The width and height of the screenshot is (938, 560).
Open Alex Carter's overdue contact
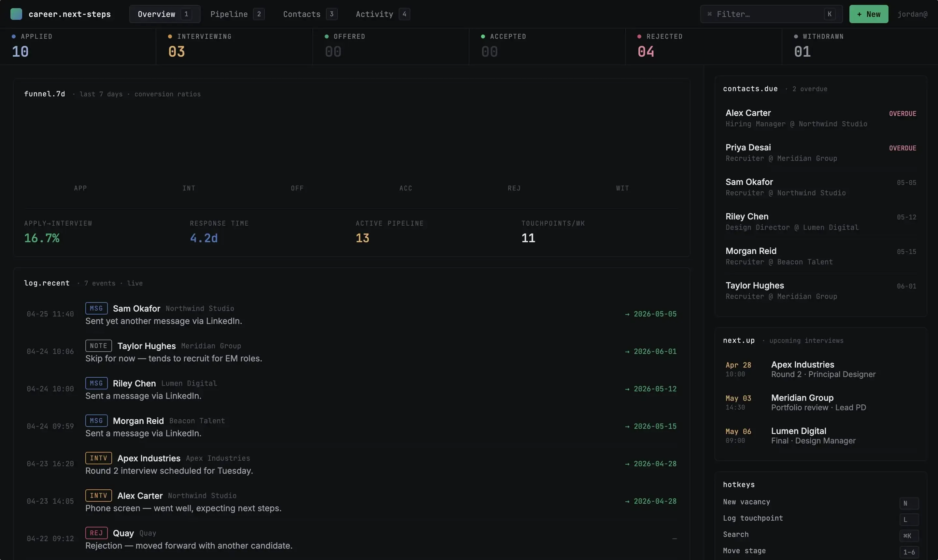[820, 118]
